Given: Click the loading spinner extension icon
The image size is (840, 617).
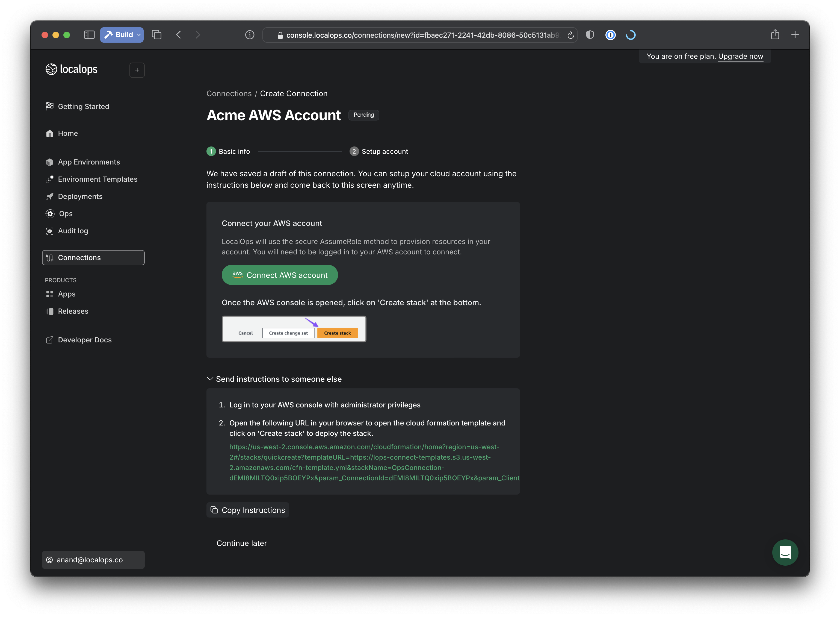Looking at the screenshot, I should coord(630,35).
